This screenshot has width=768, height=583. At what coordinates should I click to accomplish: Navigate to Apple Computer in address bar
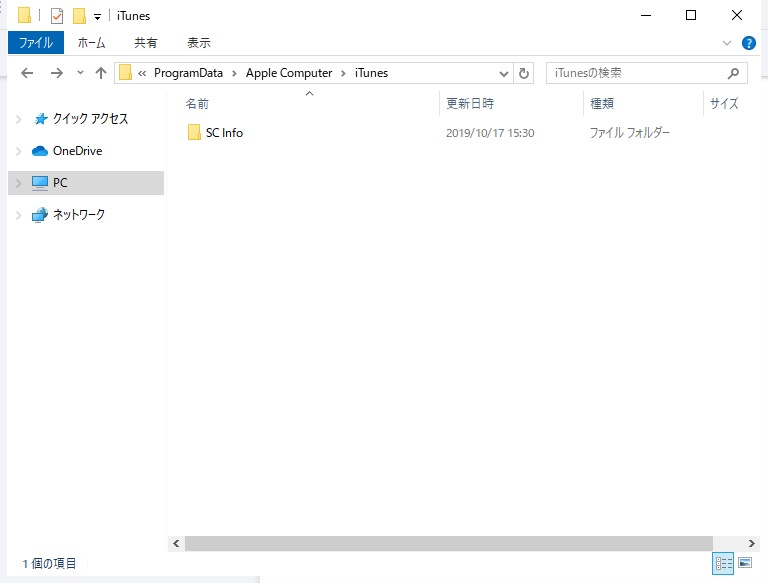click(289, 73)
